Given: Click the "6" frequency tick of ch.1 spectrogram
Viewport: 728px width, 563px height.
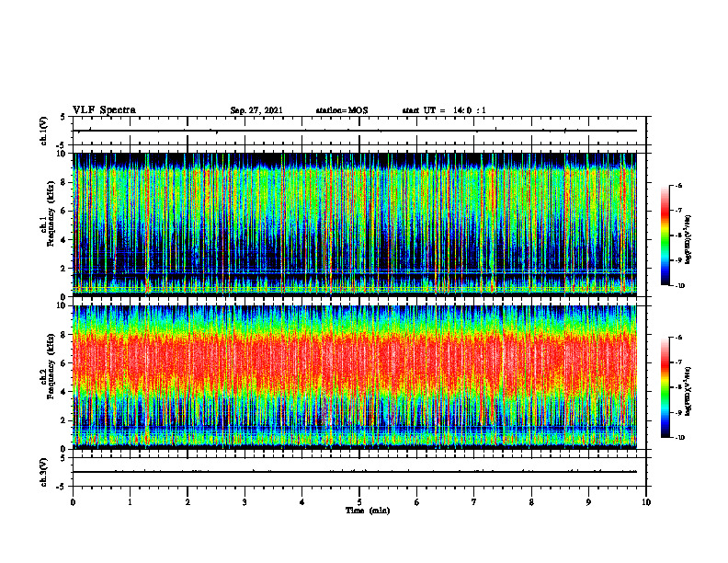Looking at the screenshot, I should pos(64,211).
